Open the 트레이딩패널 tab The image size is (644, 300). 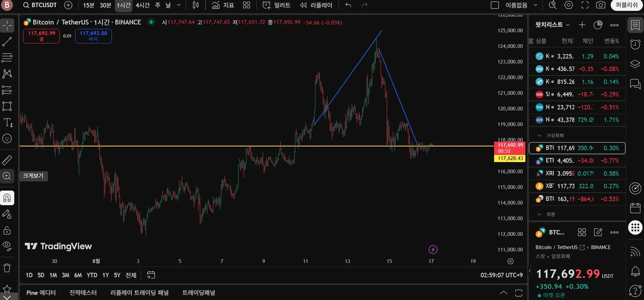pyautogui.click(x=199, y=293)
